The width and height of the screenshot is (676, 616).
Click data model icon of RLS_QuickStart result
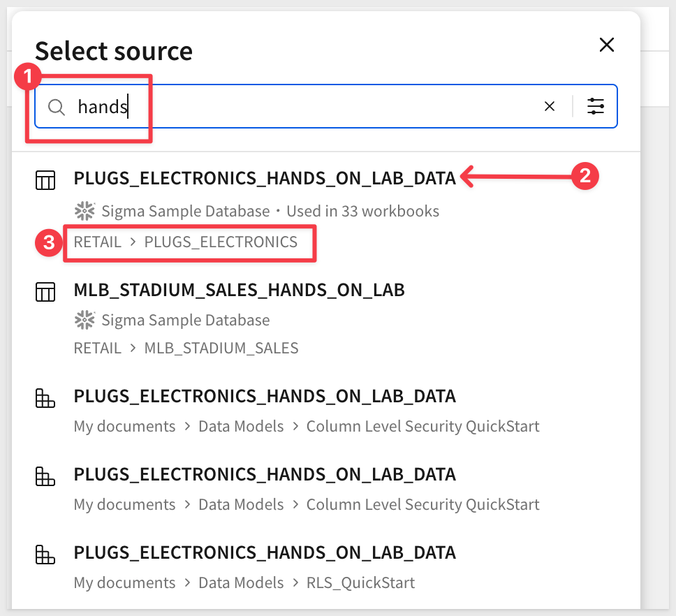click(45, 555)
